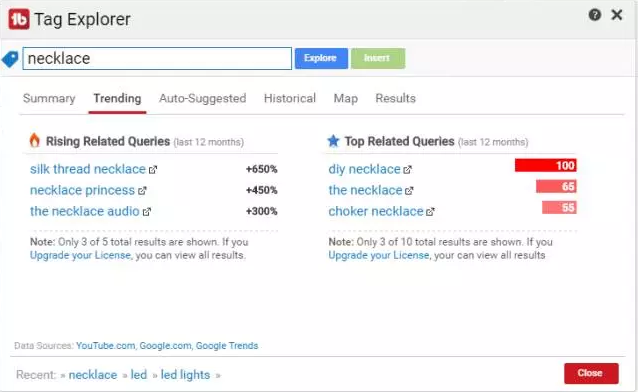
Task: Click the red 100 score bar
Action: pos(546,165)
